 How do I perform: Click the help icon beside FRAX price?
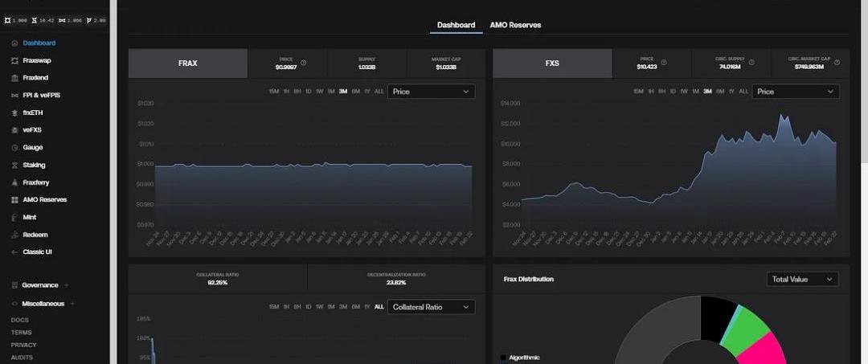(x=303, y=63)
